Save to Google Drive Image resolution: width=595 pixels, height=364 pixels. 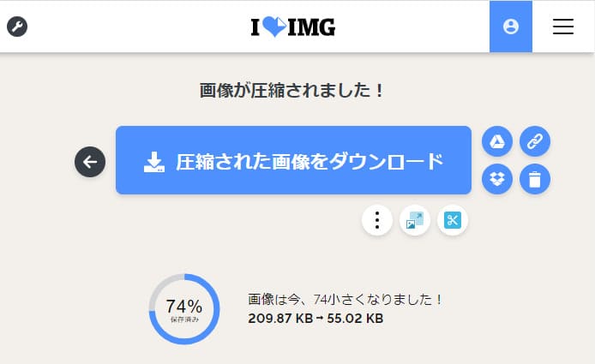tap(497, 141)
